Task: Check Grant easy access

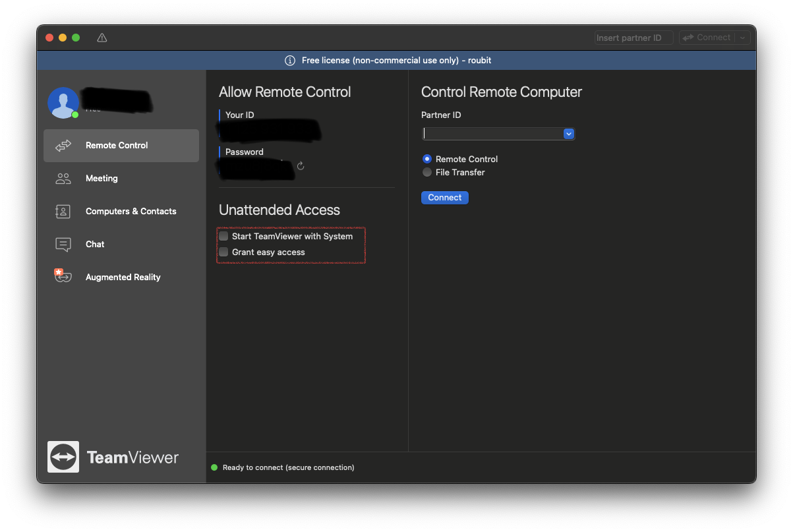Action: 223,252
